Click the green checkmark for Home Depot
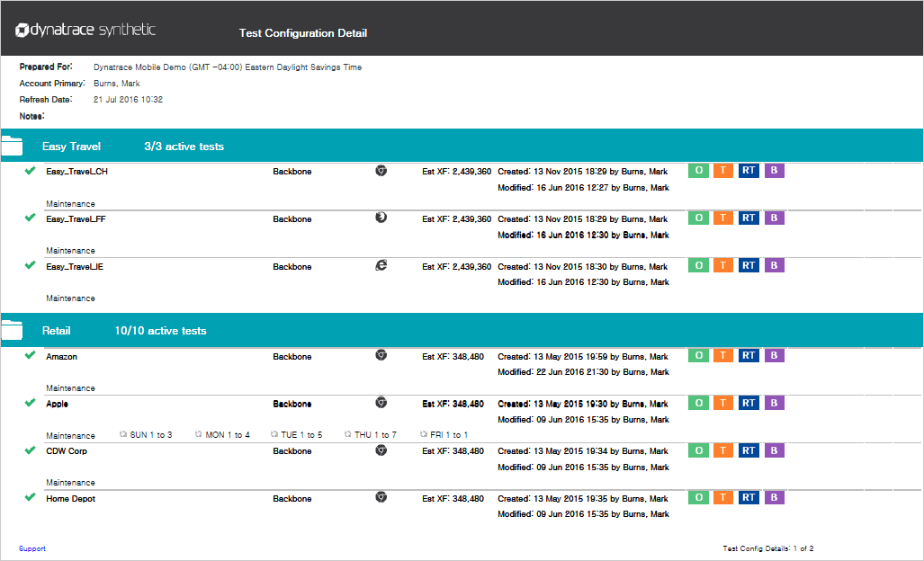This screenshot has height=561, width=924. (x=30, y=497)
